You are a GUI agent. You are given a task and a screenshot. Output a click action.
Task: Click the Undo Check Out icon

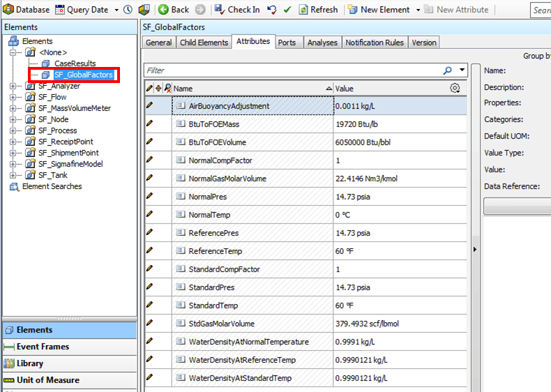pos(271,10)
